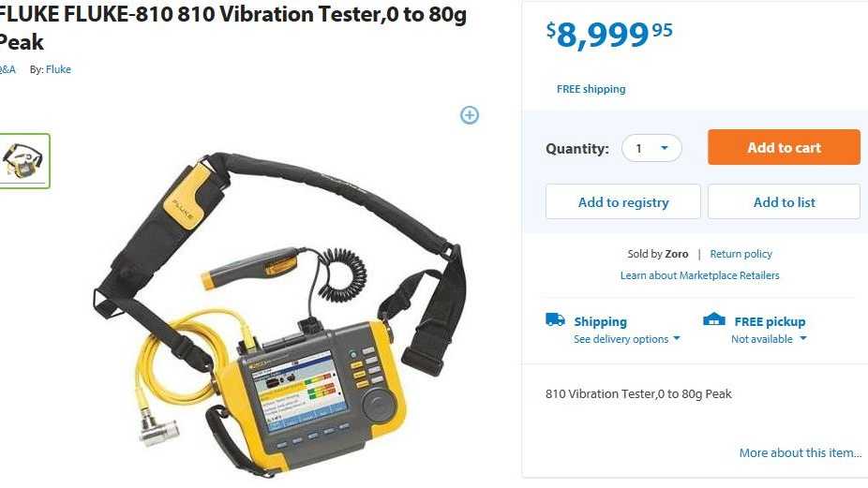
Task: Open the Return policy link
Action: coord(741,254)
